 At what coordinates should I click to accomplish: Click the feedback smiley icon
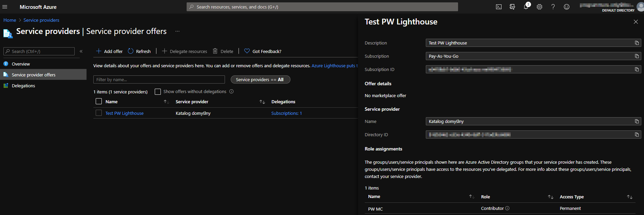567,7
